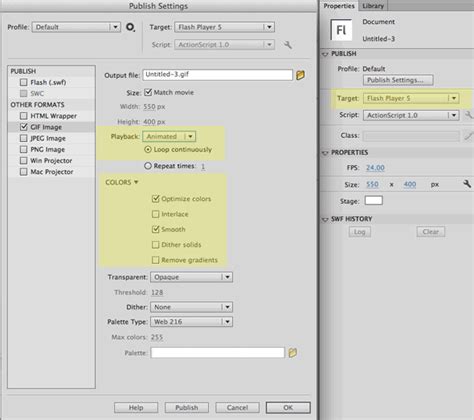Click the OK button
474x420 pixels.
(288, 407)
